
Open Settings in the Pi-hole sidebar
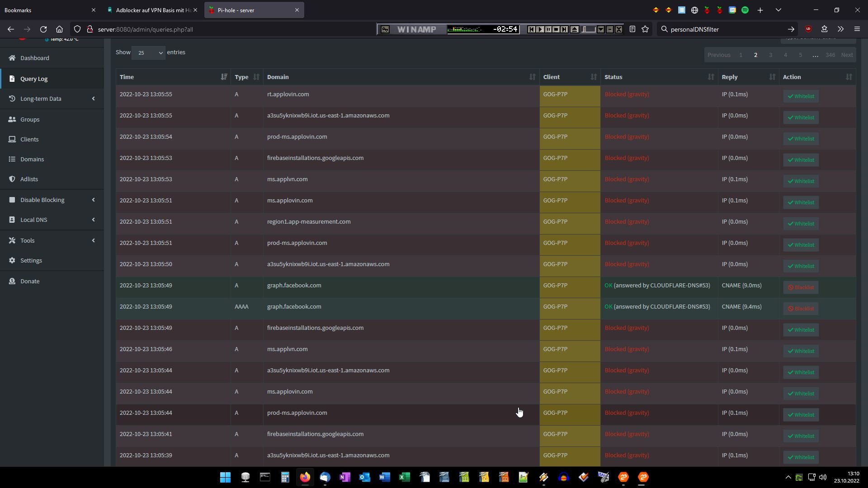coord(31,260)
